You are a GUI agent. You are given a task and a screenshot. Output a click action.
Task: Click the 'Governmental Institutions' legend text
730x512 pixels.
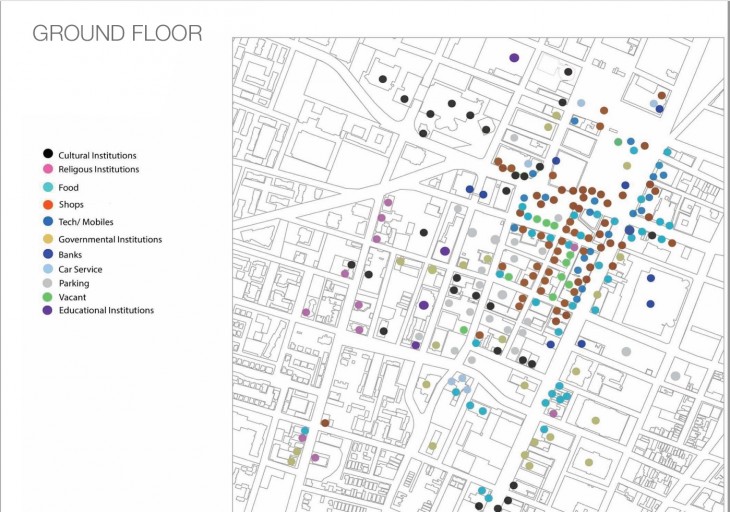coord(110,239)
